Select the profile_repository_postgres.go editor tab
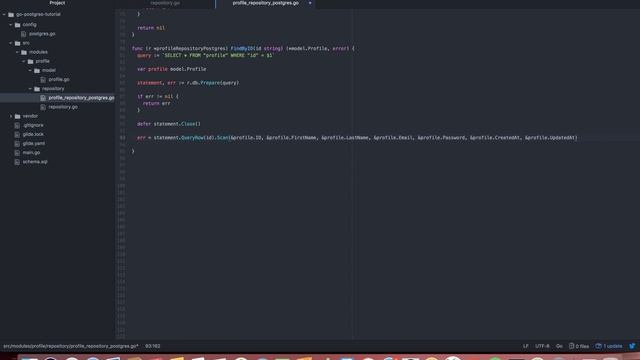This screenshot has width=640, height=360. tap(266, 3)
